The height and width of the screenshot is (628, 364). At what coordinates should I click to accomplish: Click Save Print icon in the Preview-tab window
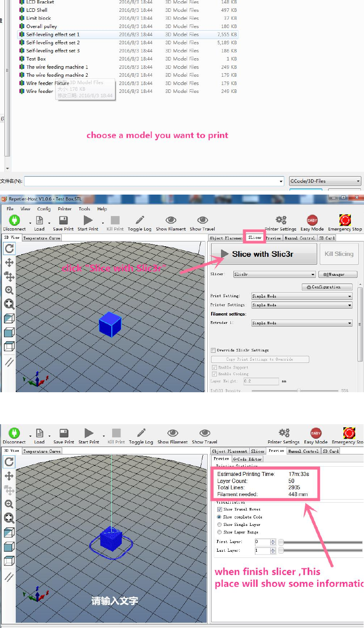64,433
